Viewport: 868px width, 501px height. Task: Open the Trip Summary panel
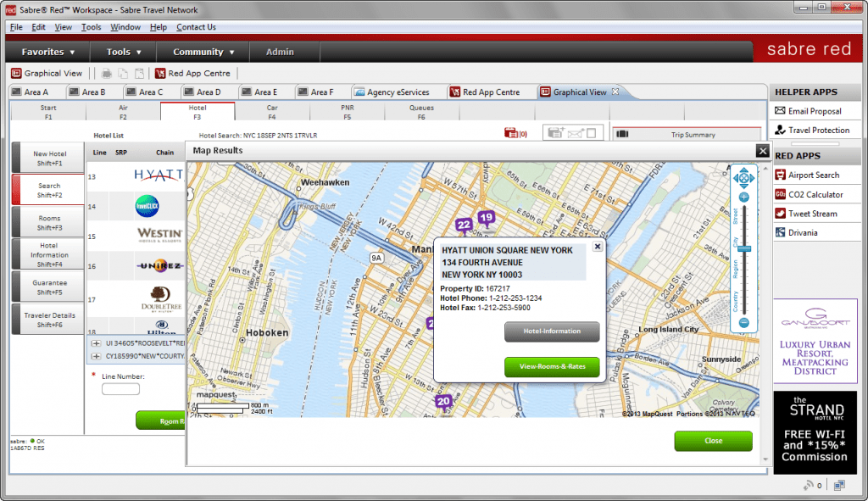coord(687,134)
